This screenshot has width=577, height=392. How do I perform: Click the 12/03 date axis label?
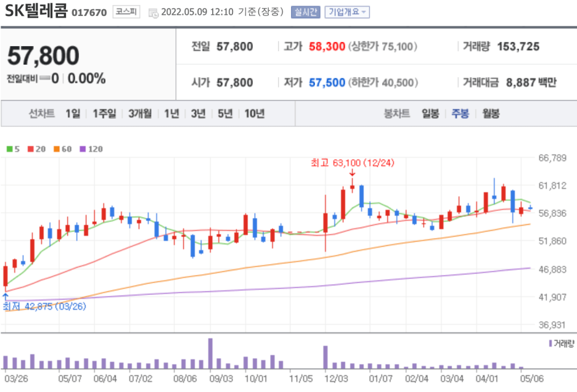pyautogui.click(x=336, y=378)
